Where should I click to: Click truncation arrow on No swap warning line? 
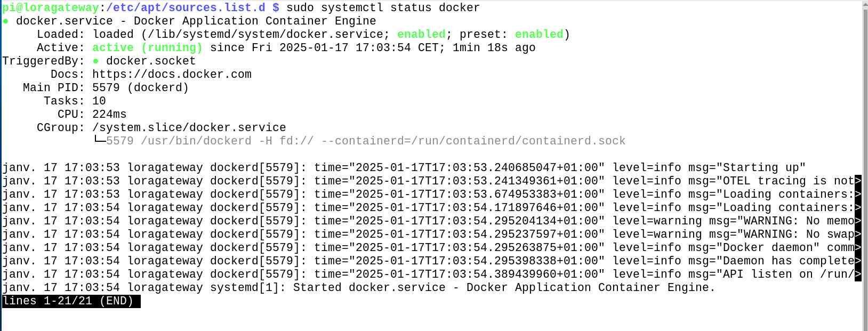click(858, 235)
